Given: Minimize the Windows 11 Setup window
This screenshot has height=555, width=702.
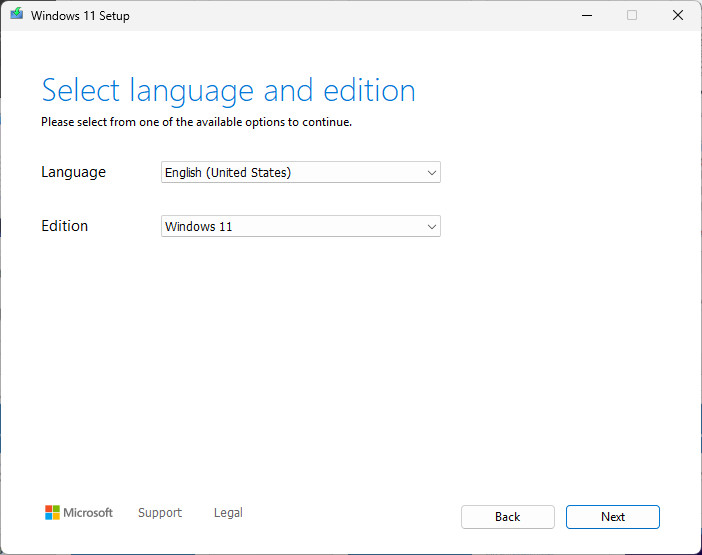Looking at the screenshot, I should coord(585,16).
